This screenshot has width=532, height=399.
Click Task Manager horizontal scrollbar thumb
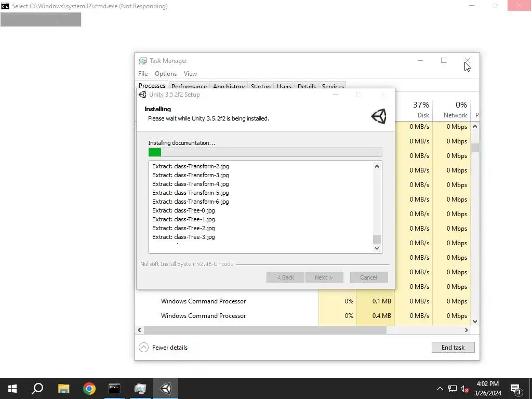point(265,330)
